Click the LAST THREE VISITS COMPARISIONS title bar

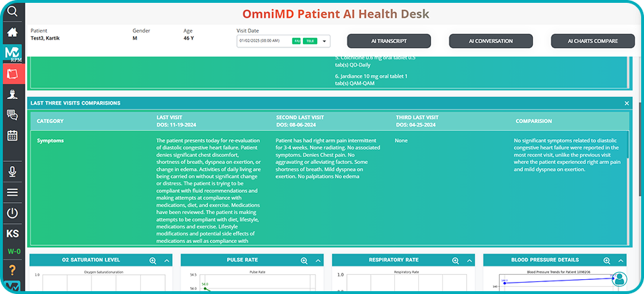pos(330,103)
